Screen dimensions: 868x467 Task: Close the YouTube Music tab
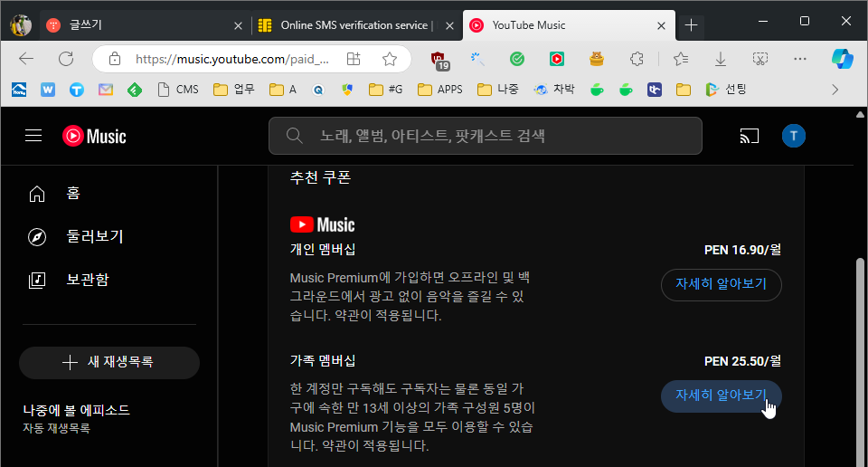coord(661,25)
